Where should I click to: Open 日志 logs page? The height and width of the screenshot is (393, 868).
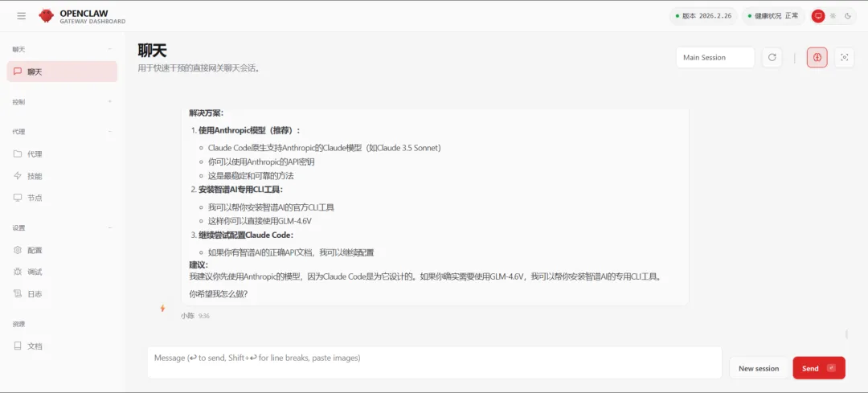62,294
